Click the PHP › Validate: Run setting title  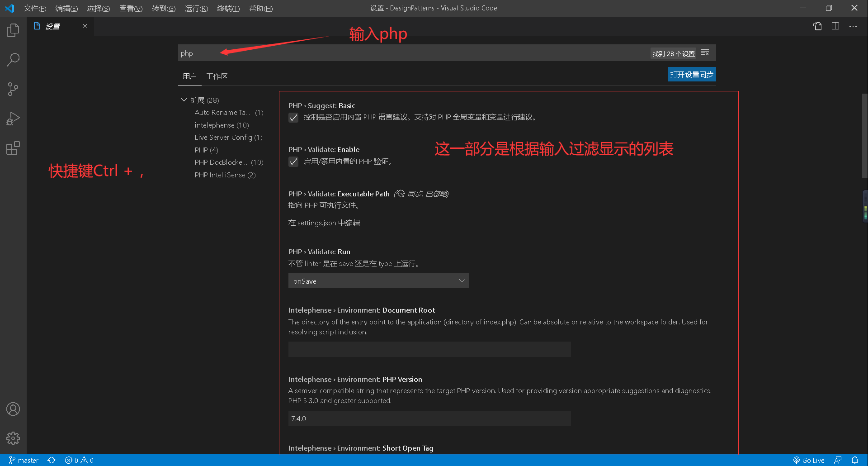319,252
